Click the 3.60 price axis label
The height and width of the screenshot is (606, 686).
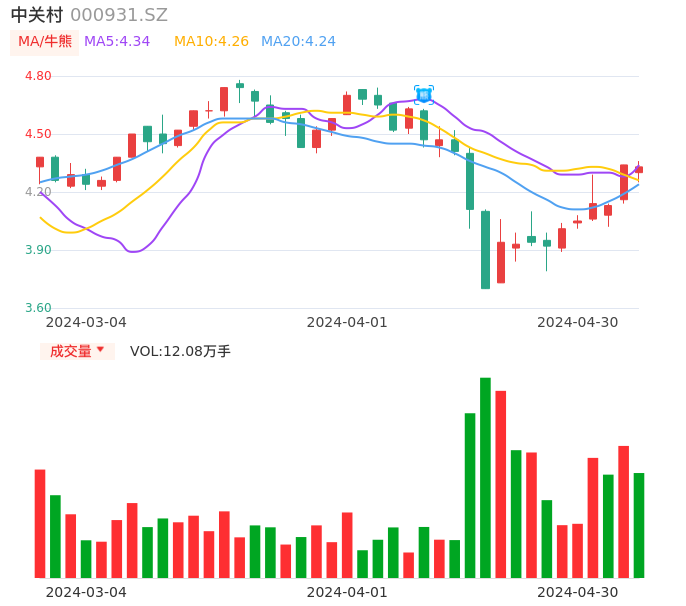pos(38,308)
